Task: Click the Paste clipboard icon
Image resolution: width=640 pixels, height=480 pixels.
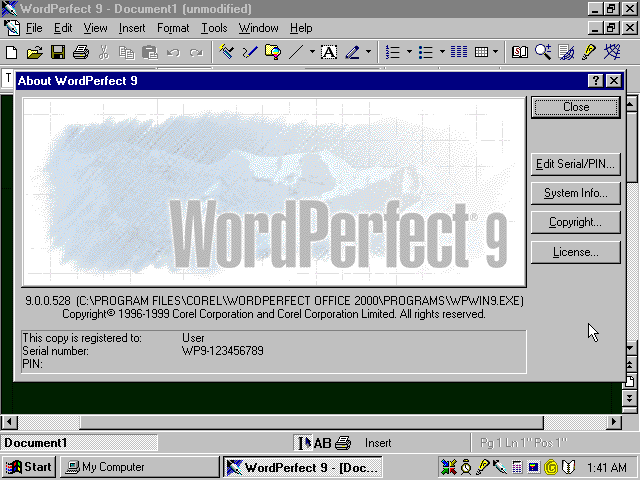Action: 150,52
